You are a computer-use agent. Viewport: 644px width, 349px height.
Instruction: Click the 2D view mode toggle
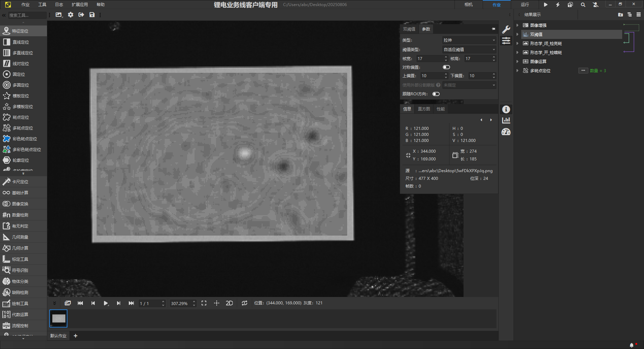tap(229, 303)
